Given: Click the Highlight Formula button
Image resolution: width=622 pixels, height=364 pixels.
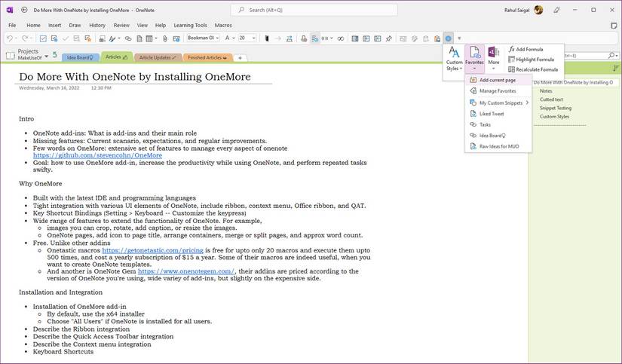Looking at the screenshot, I should 532,59.
